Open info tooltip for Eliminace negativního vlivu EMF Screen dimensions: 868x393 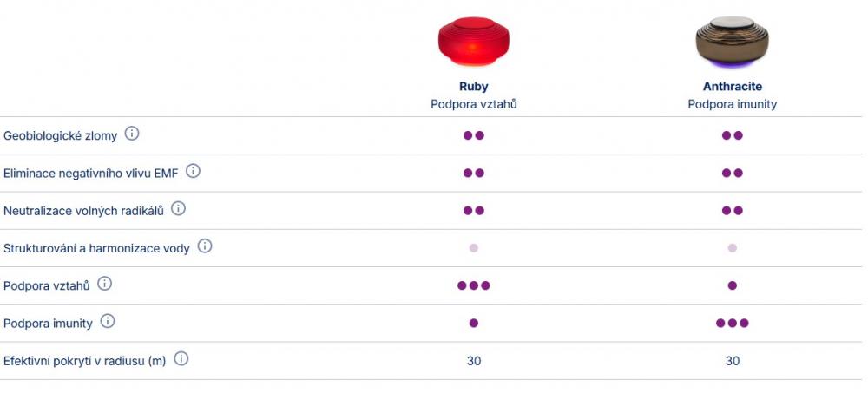pyautogui.click(x=193, y=172)
